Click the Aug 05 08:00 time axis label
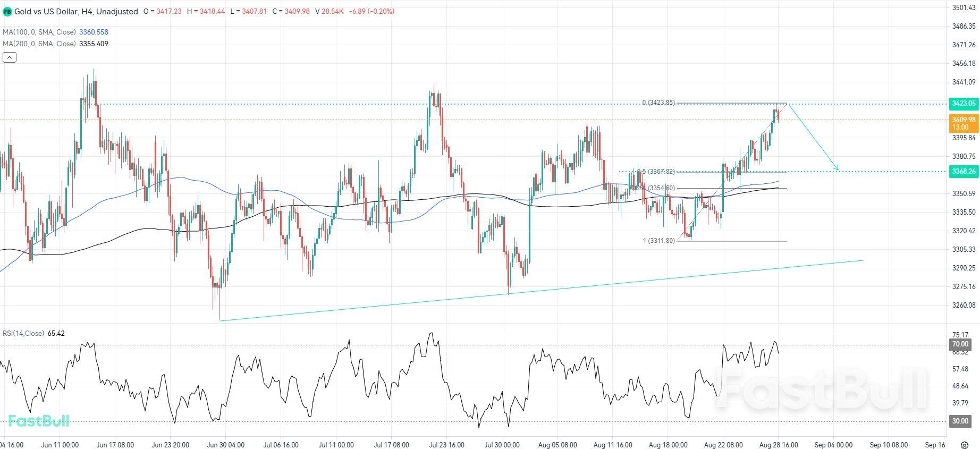The image size is (980, 449). point(557,445)
